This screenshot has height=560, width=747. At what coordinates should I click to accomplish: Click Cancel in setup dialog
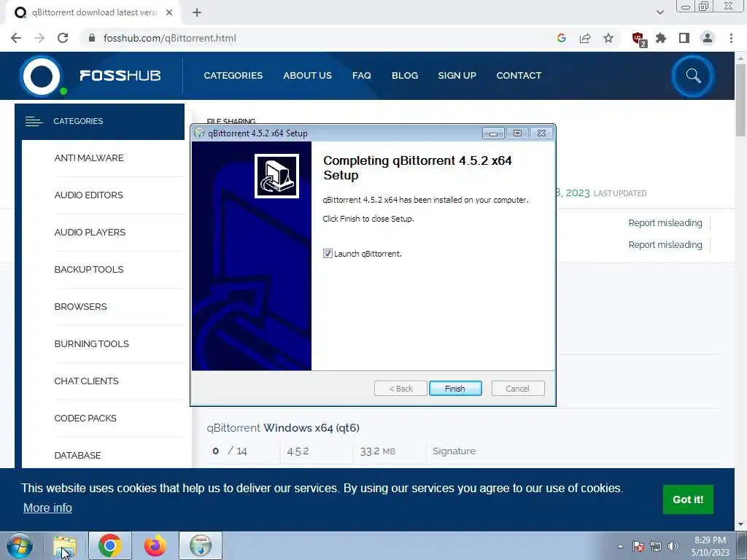pos(517,389)
